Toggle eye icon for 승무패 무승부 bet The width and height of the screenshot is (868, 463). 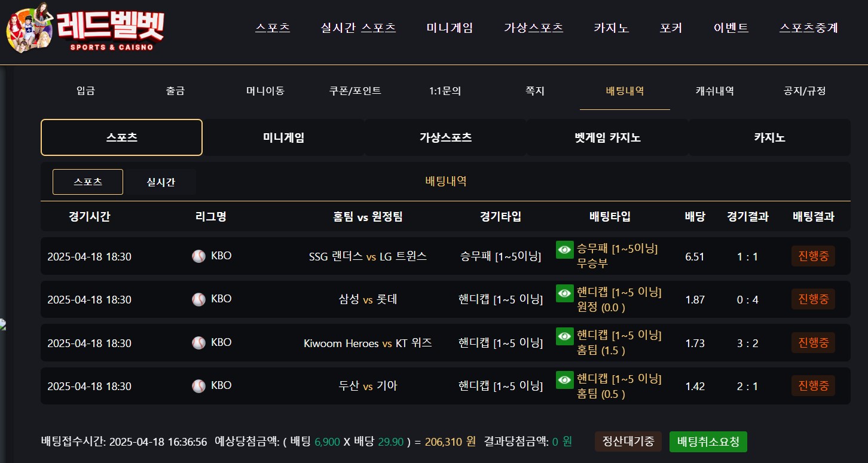(564, 250)
